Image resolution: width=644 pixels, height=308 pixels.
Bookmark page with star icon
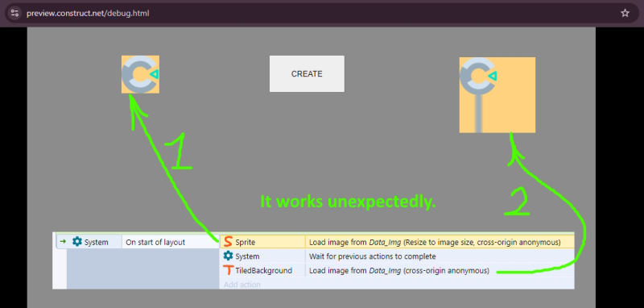[625, 13]
